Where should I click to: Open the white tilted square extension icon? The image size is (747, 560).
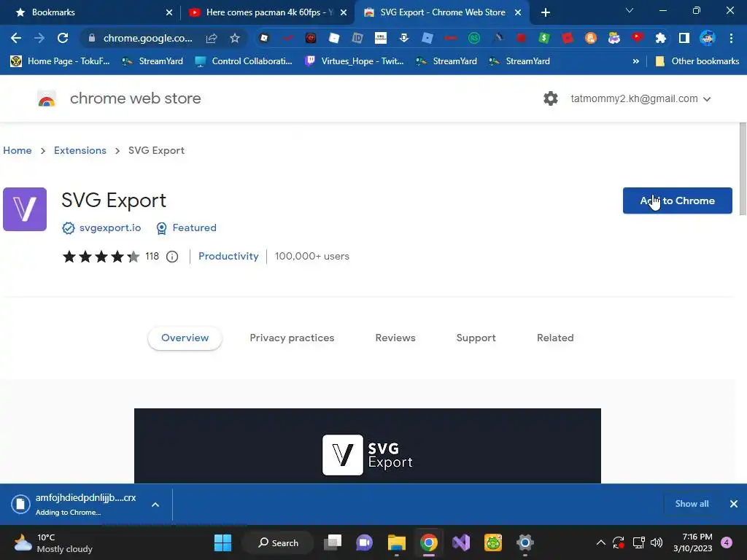tap(334, 38)
